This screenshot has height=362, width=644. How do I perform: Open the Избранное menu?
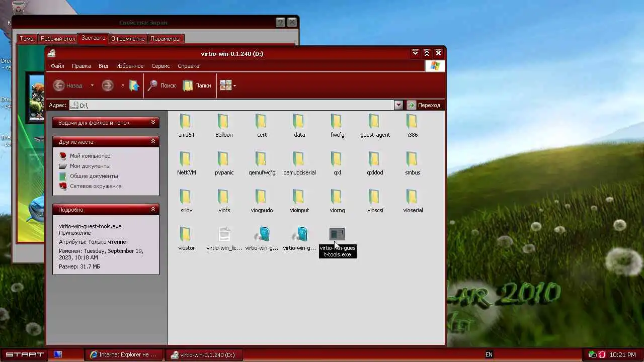click(x=130, y=66)
